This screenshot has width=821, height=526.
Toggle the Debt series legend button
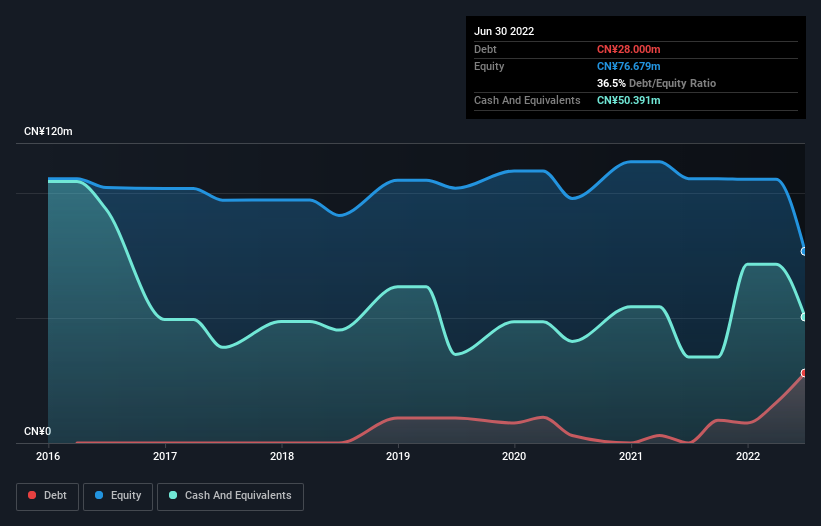point(48,496)
